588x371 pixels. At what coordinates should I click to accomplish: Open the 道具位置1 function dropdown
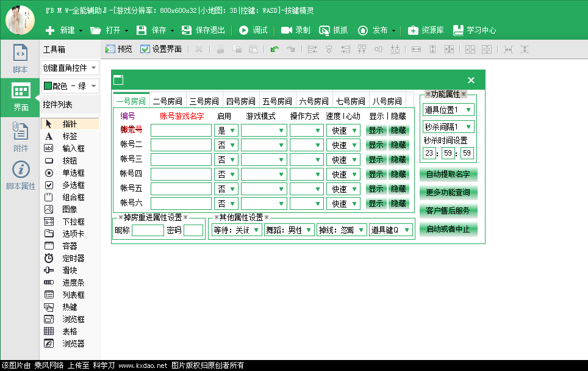449,110
